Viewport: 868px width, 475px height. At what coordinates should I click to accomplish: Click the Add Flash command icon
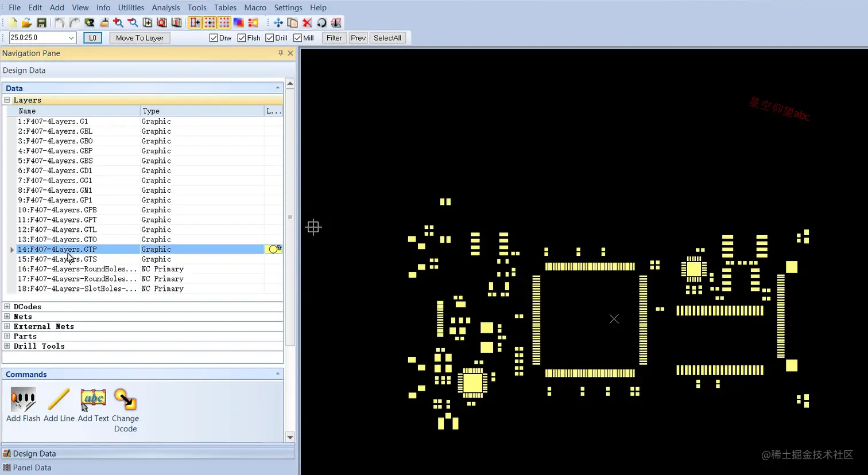(23, 406)
